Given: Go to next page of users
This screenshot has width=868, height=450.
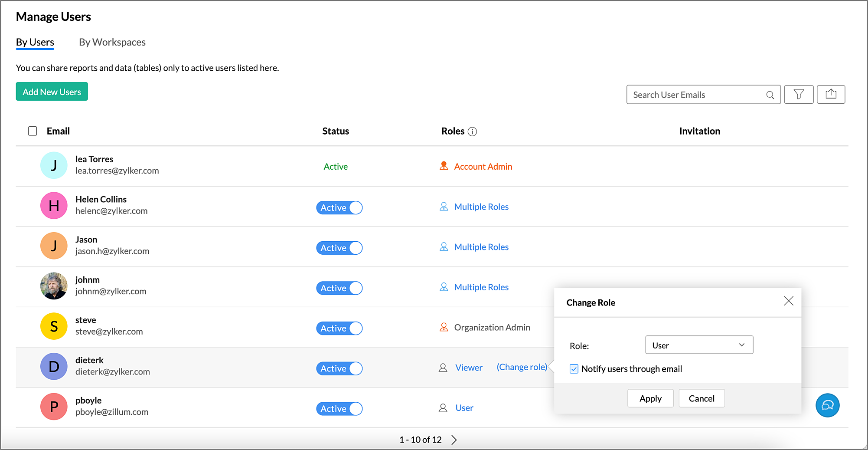Looking at the screenshot, I should (454, 440).
